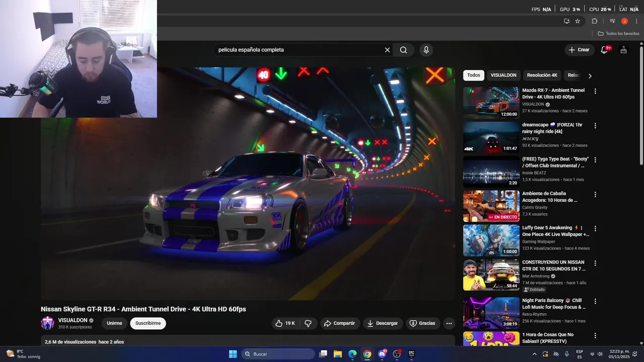644x362 pixels.
Task: Click the Compartir share button
Action: (340, 323)
